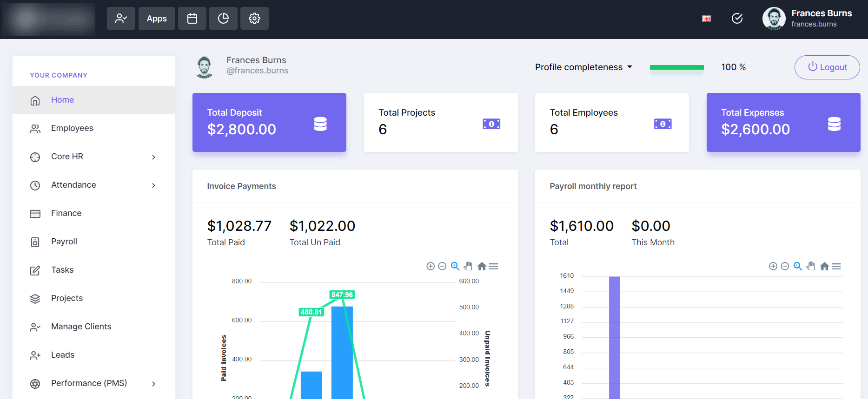The height and width of the screenshot is (399, 868).
Task: Zoom out on Payroll monthly report chart
Action: pyautogui.click(x=785, y=266)
